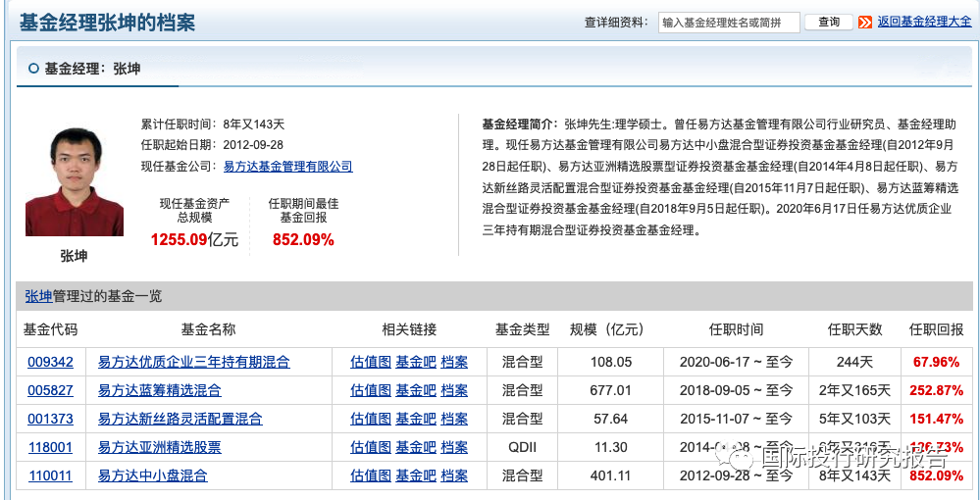The image size is (980, 500).
Task: Click the 2年又165天 tenure days cell
Action: (x=854, y=390)
